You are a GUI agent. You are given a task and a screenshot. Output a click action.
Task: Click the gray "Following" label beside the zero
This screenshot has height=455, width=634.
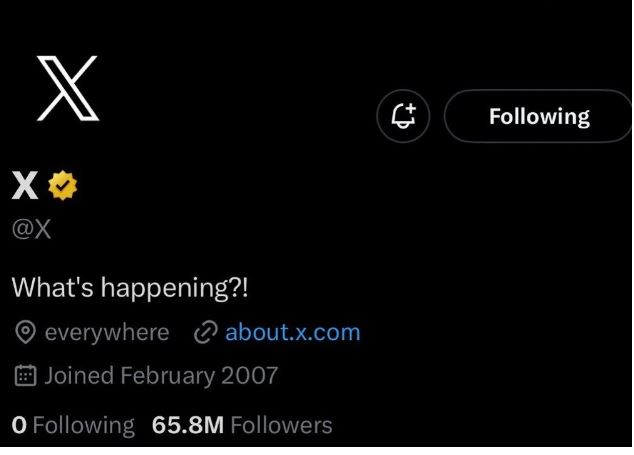point(84,425)
